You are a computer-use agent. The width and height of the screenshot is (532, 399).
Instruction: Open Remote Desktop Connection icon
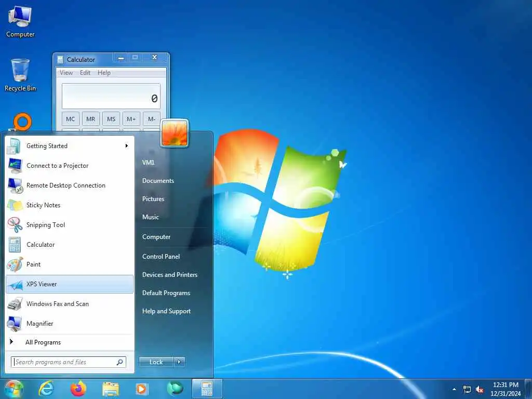tap(15, 185)
